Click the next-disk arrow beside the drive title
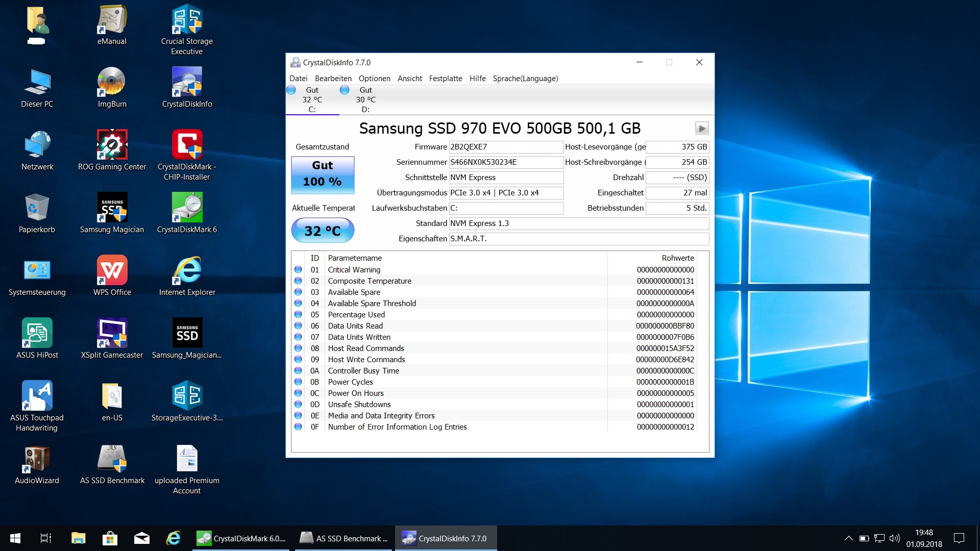The image size is (980, 551). click(x=702, y=129)
